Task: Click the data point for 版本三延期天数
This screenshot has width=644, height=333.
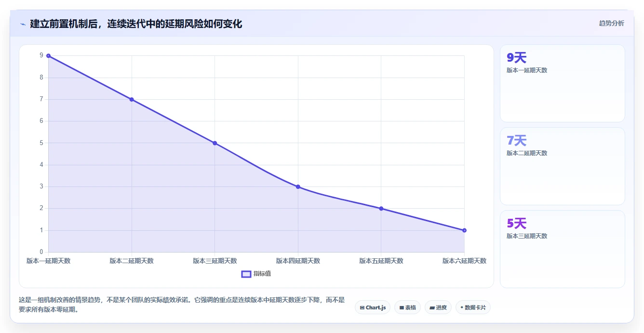Action: (x=215, y=143)
